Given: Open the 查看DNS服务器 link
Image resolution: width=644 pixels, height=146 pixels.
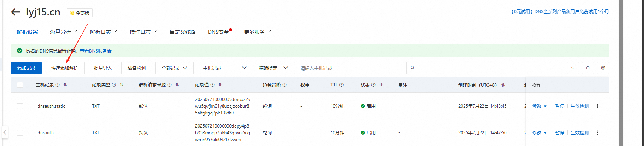Looking at the screenshot, I should tap(96, 51).
